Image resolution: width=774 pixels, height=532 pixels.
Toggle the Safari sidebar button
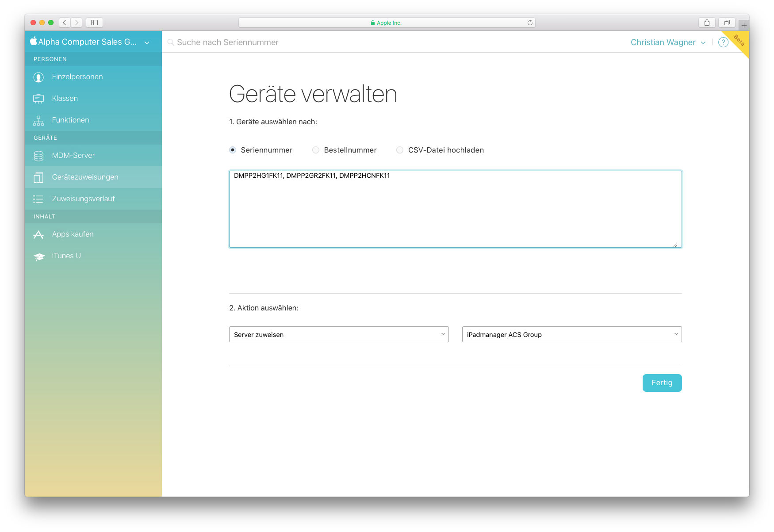[94, 23]
